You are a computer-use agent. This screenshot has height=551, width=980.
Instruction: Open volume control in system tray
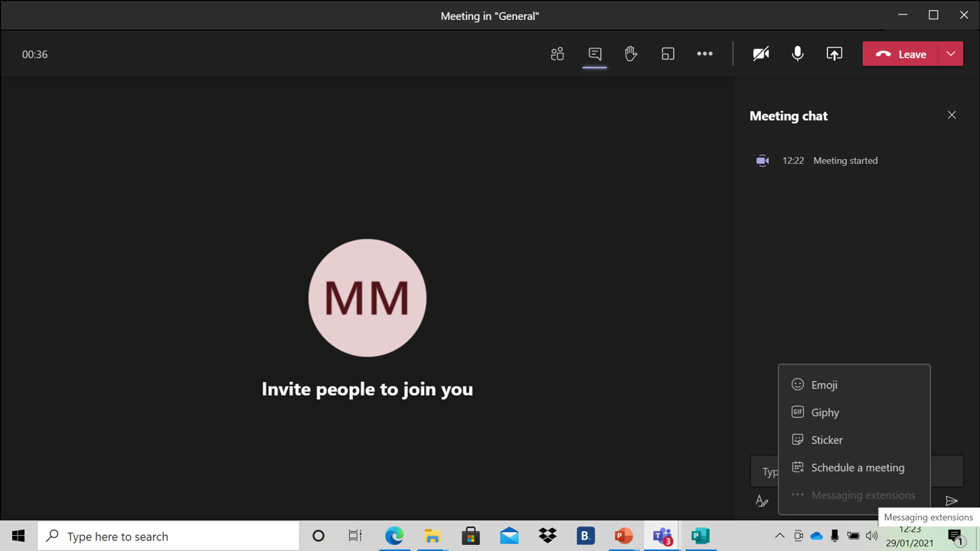coord(871,536)
